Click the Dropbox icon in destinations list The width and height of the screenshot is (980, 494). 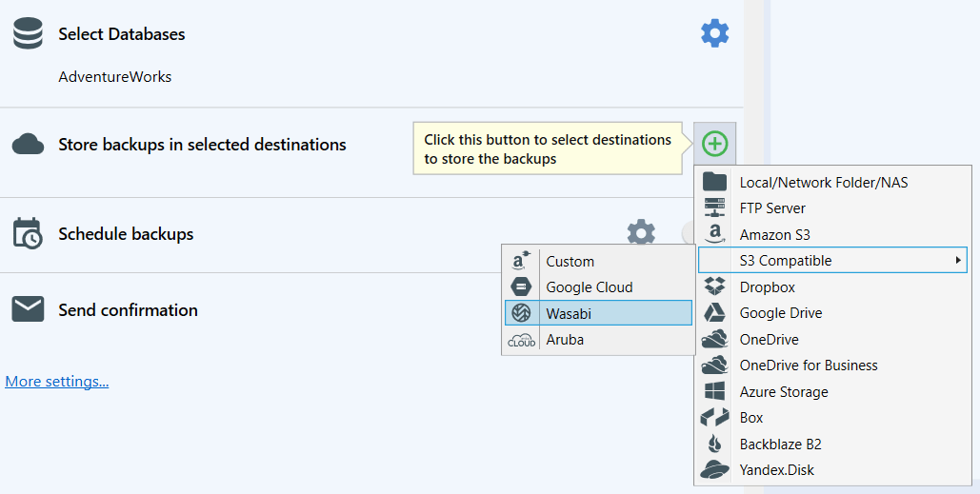tap(714, 287)
